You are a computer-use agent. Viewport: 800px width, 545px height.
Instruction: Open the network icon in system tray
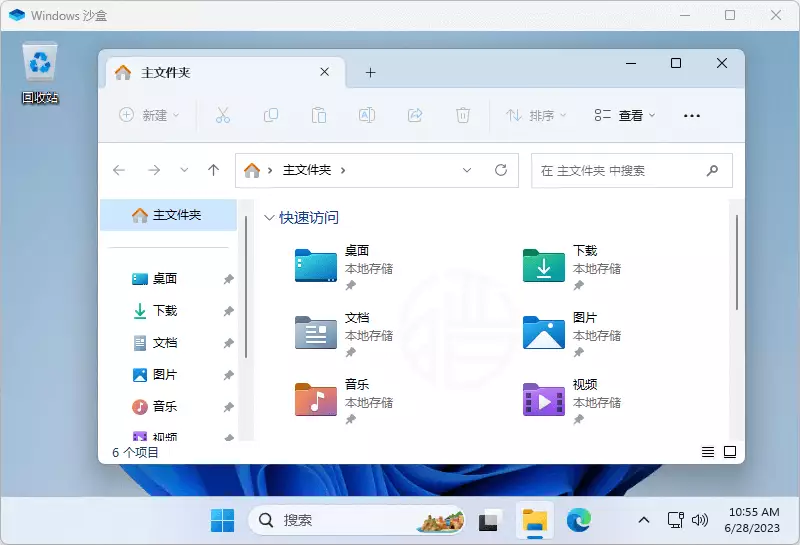click(x=676, y=520)
